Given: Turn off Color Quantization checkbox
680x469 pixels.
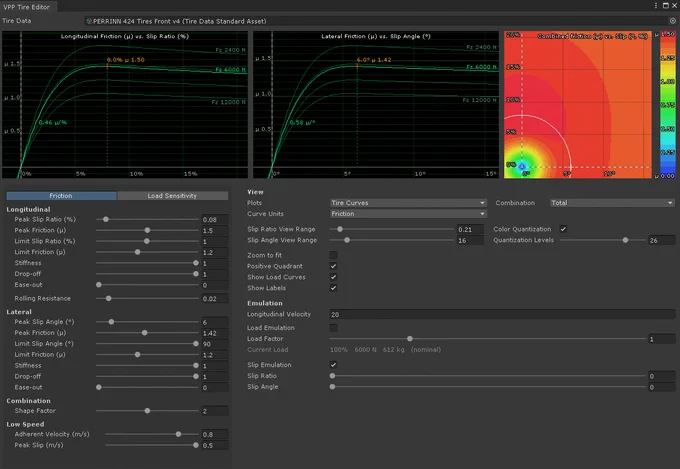Looking at the screenshot, I should pyautogui.click(x=563, y=229).
